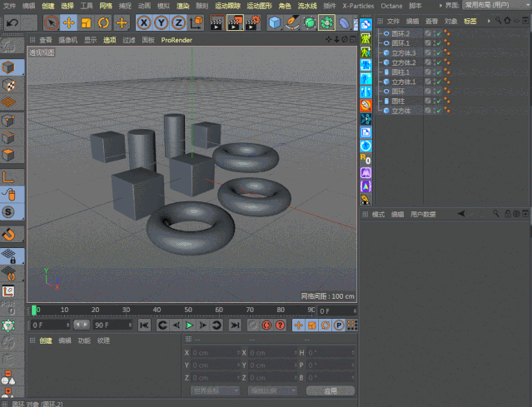Open the Spline Pen tool
This screenshot has height=407, width=532.
coord(292,23)
